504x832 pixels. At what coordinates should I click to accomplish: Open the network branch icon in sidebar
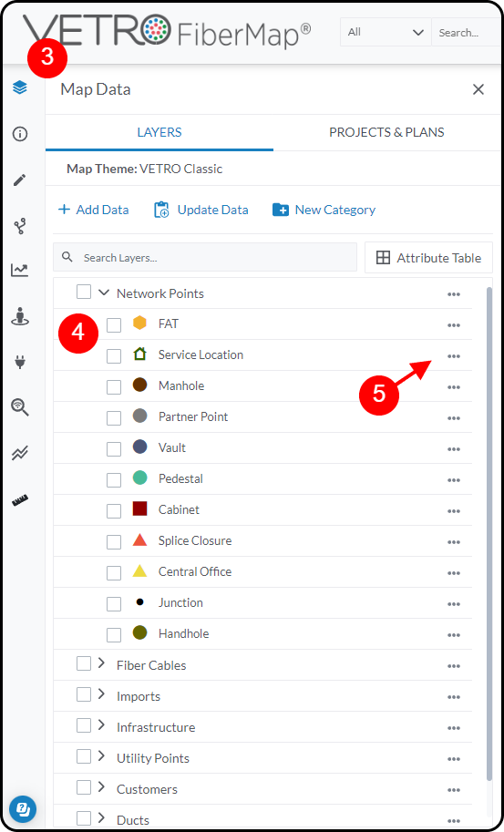20,227
